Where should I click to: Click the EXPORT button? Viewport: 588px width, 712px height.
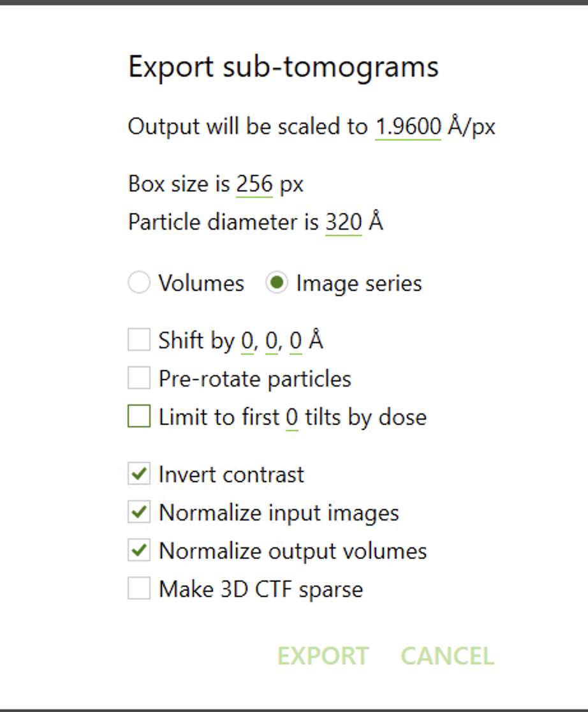(323, 656)
